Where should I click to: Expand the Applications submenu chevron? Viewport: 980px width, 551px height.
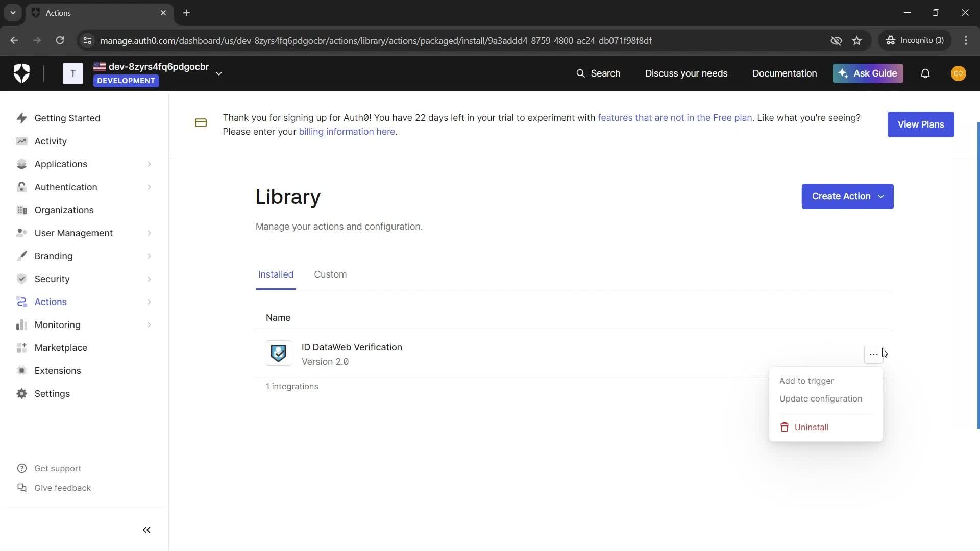(149, 164)
